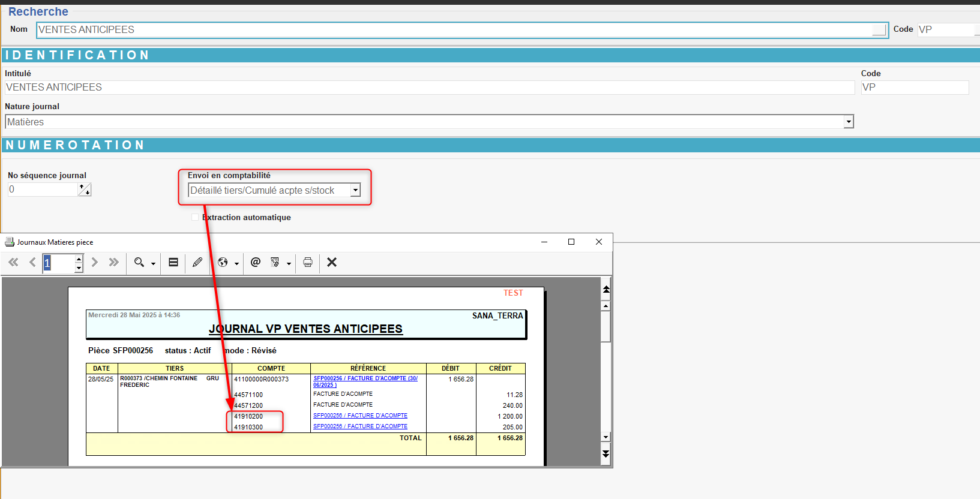The image size is (980, 499).
Task: Go to the first page of the report
Action: point(13,262)
